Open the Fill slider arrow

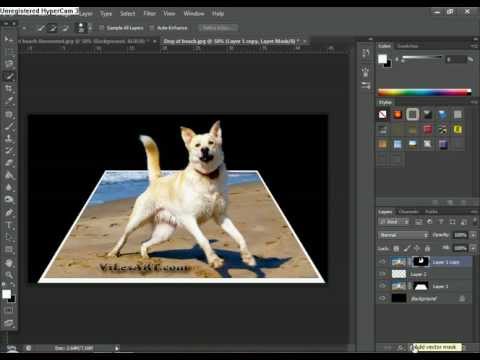(473, 248)
